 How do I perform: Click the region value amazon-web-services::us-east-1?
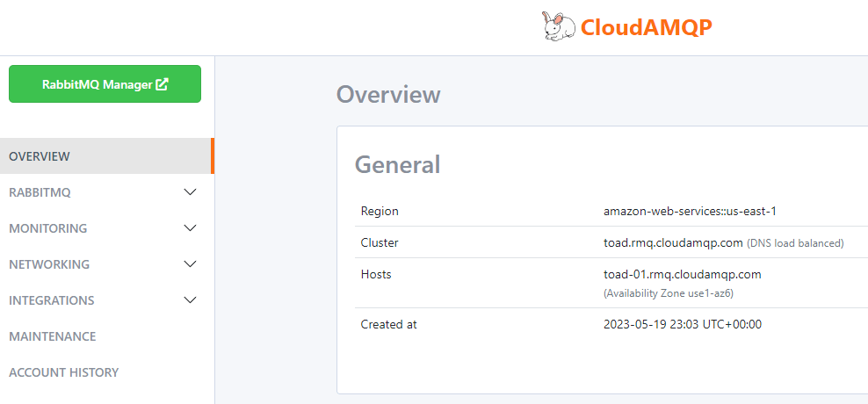click(690, 211)
